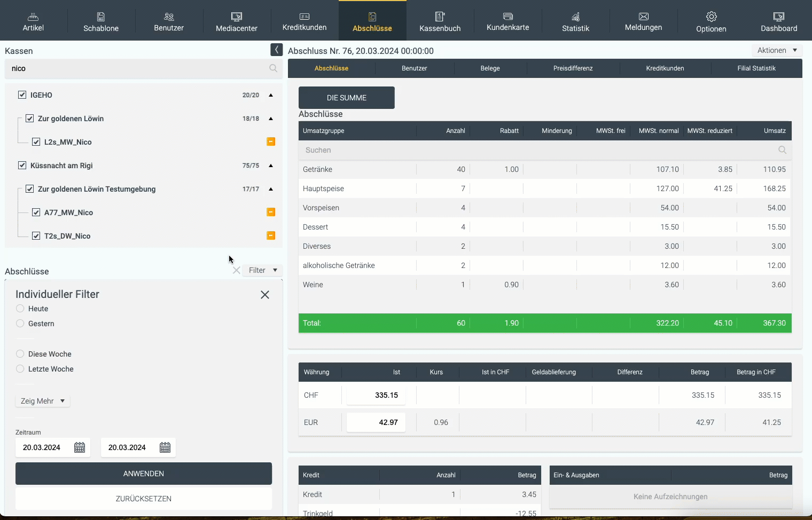This screenshot has height=520, width=812.
Task: Edit the CHF Ist value 335.15
Action: click(x=376, y=395)
